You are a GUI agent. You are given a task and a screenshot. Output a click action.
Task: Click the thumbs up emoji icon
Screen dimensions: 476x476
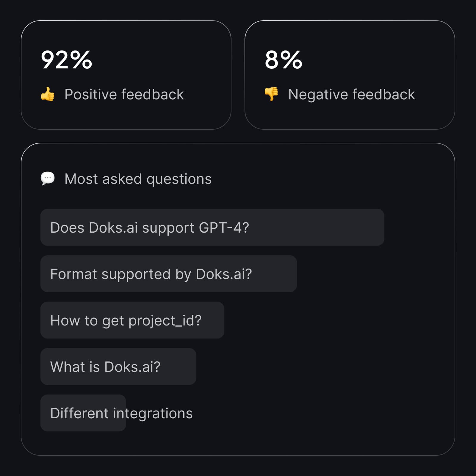click(48, 94)
